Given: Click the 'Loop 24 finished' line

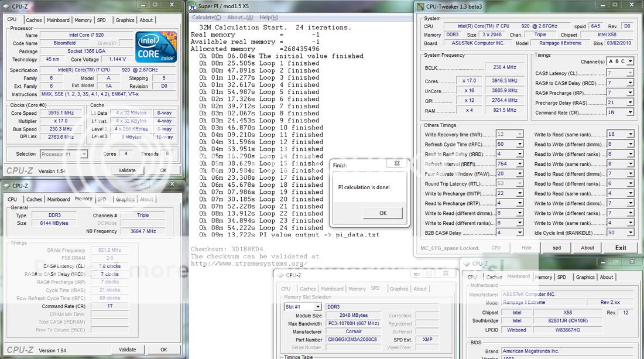Looking at the screenshot, I should click(291, 228).
